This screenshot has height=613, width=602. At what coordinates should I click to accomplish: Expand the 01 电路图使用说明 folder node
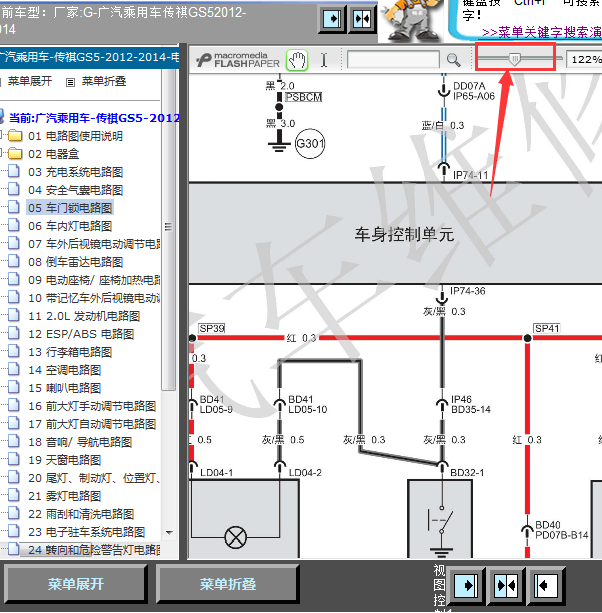1,136
